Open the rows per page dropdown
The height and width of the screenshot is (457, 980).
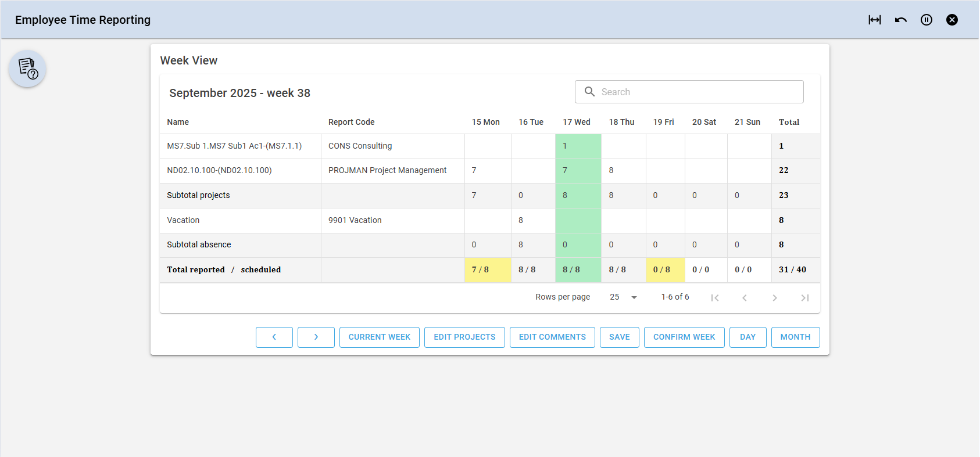(624, 297)
